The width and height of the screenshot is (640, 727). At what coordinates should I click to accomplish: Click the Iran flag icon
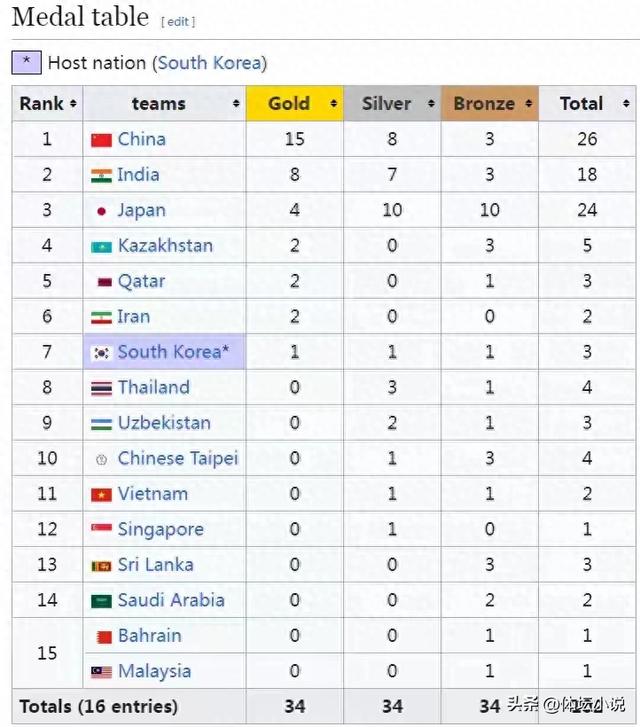[101, 318]
